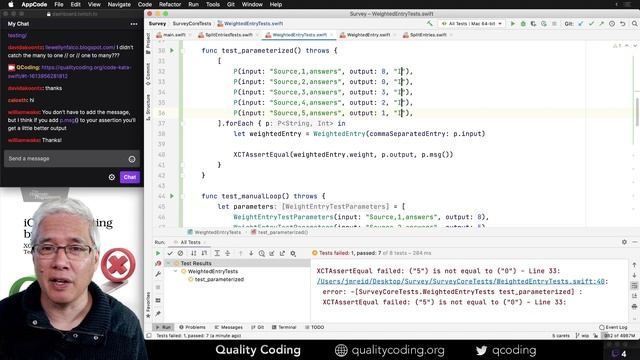640x360 pixels.
Task: Click the Profile icon in main toolbar
Action: click(x=544, y=24)
